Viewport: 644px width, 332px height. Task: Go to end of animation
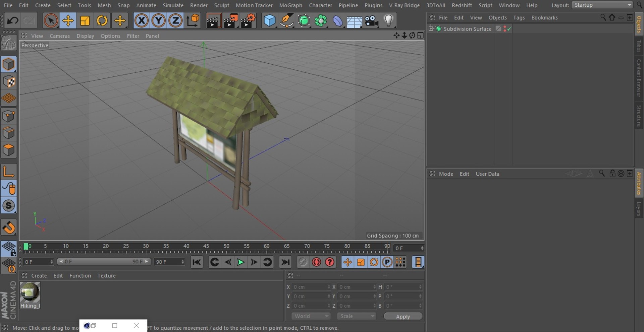(285, 262)
